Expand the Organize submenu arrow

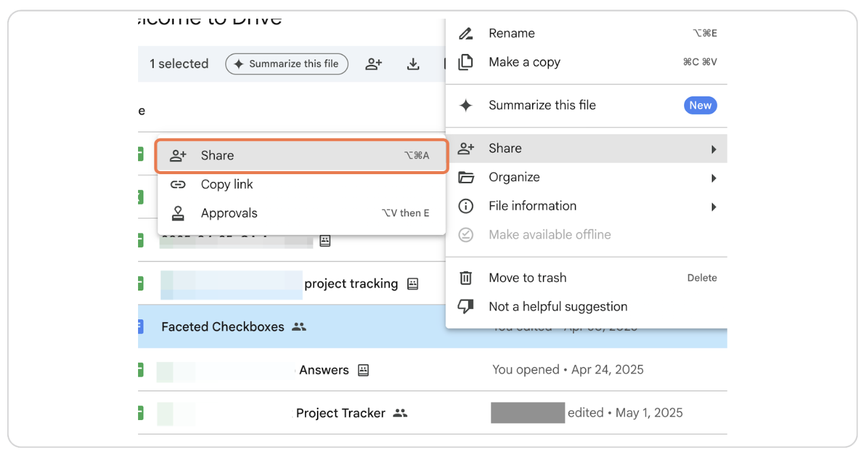click(x=714, y=178)
